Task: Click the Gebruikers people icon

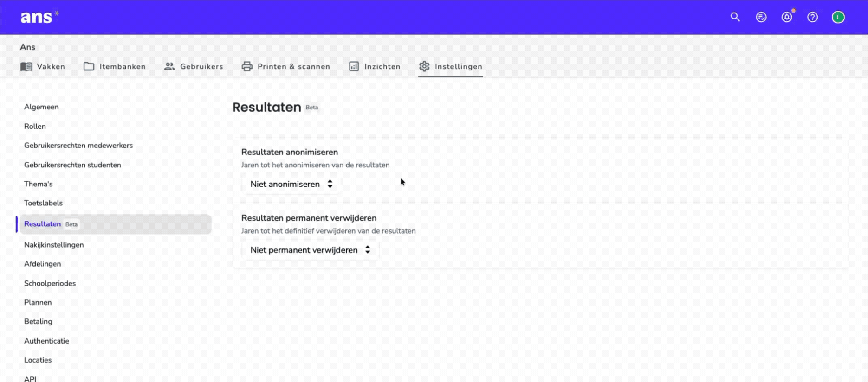Action: click(169, 66)
